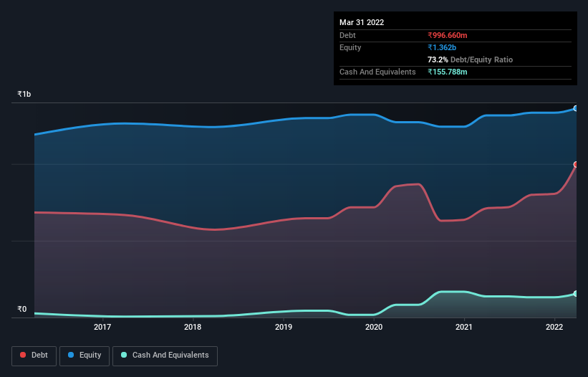Toggle the Equity legend button

click(x=85, y=355)
